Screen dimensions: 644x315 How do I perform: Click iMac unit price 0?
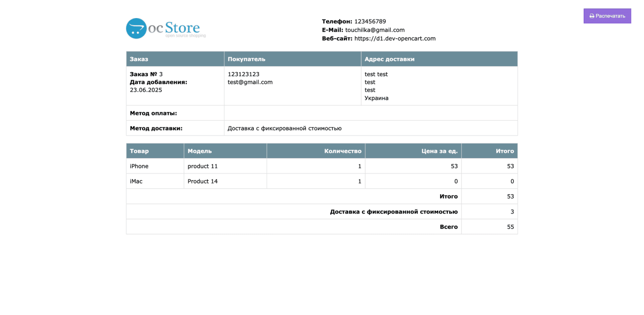[456, 181]
